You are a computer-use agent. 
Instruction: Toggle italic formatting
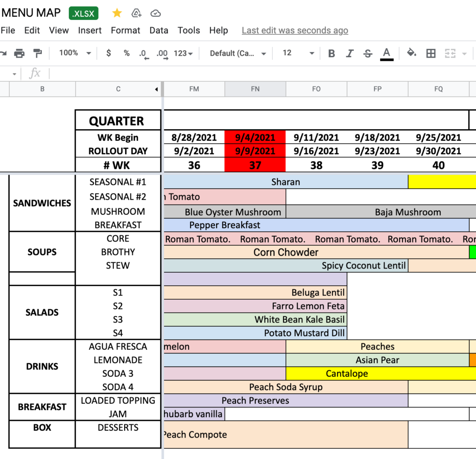(350, 53)
